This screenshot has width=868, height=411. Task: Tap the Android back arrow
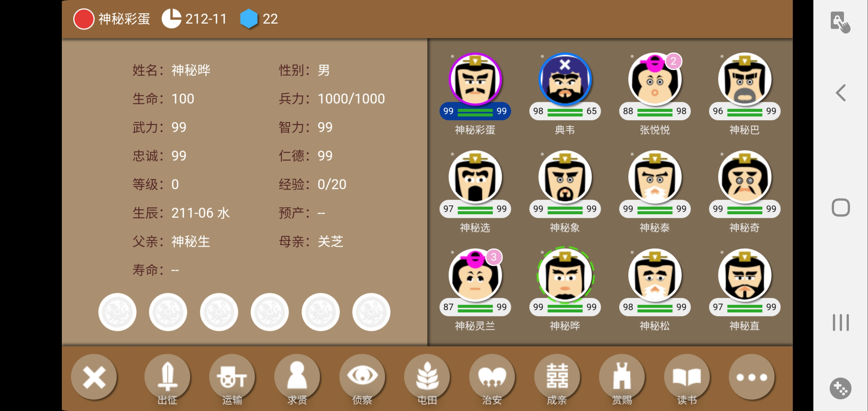(841, 93)
